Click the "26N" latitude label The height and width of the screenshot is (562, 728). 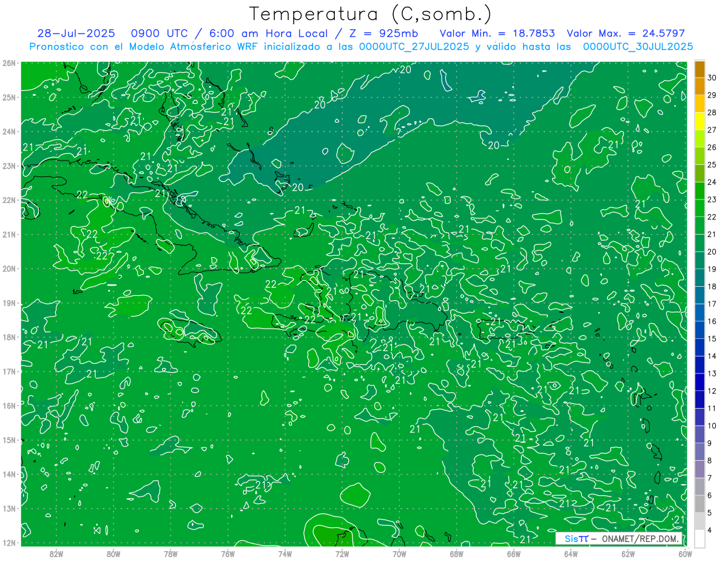coord(9,62)
